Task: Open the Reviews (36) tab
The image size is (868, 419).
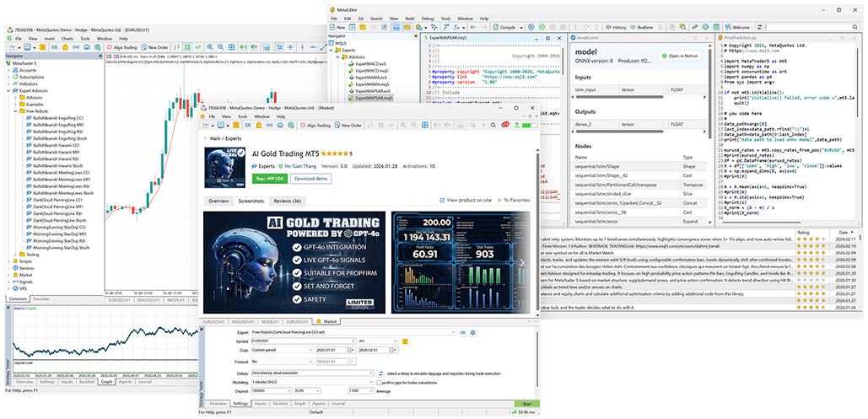Action: pos(287,201)
